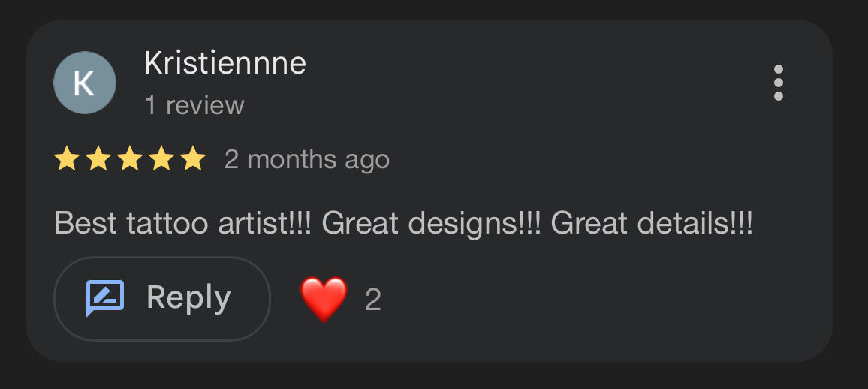The image size is (868, 389).
Task: Click the "2 months ago" timestamp
Action: pyautogui.click(x=306, y=159)
